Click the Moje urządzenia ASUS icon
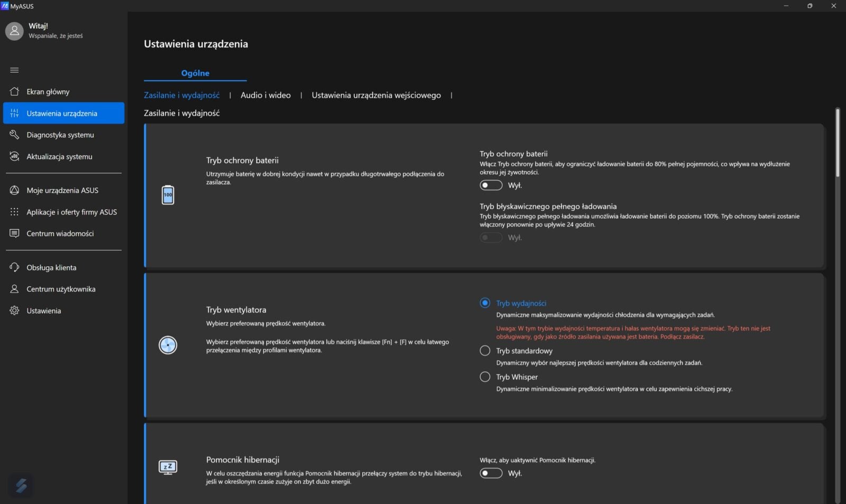This screenshot has width=846, height=504. [x=14, y=190]
